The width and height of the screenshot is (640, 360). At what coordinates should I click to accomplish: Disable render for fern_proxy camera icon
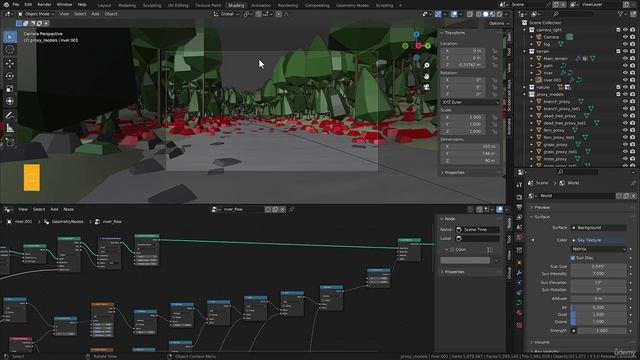tap(632, 130)
